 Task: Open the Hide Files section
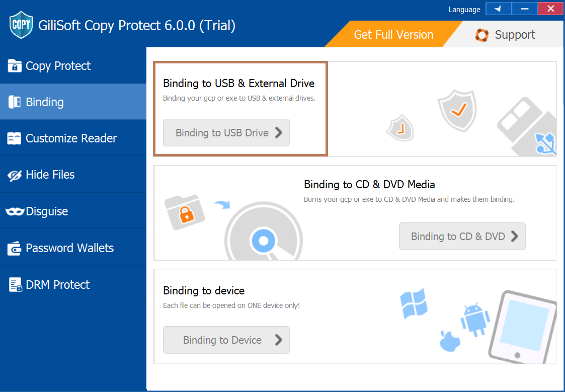pyautogui.click(x=73, y=175)
